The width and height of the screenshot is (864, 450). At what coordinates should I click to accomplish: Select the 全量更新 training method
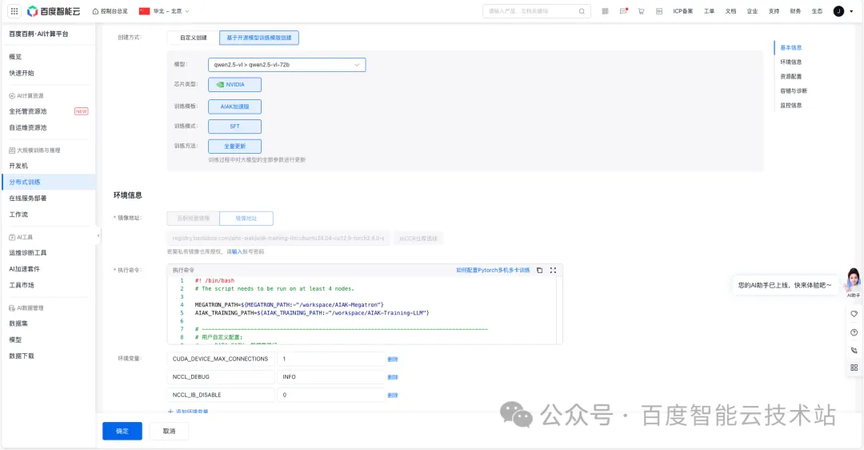(x=235, y=146)
